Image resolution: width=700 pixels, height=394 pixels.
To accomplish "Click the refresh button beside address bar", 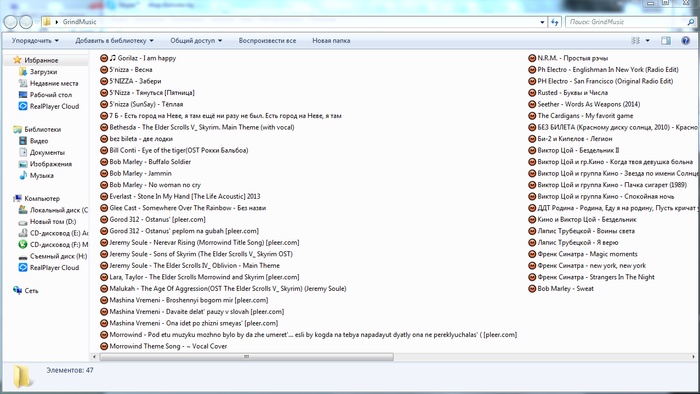I will coord(554,22).
